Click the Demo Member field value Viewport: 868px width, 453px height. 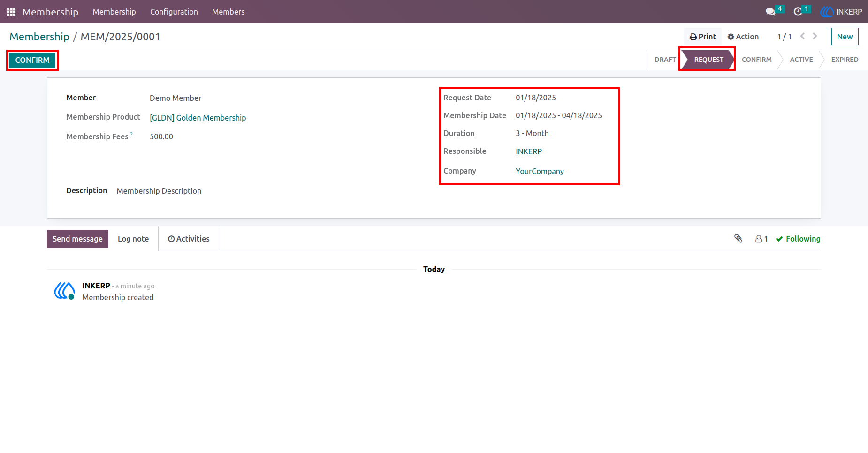(x=175, y=98)
